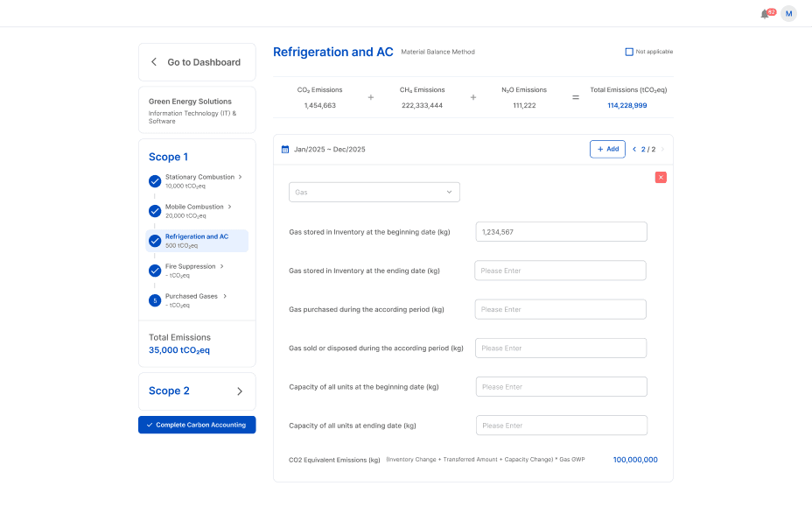Open the Gas dropdown selector
The width and height of the screenshot is (812, 507).
(x=374, y=192)
